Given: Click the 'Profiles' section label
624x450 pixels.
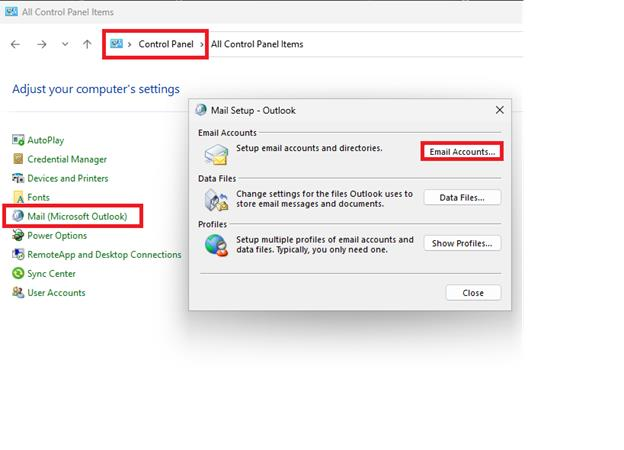Looking at the screenshot, I should 213,224.
